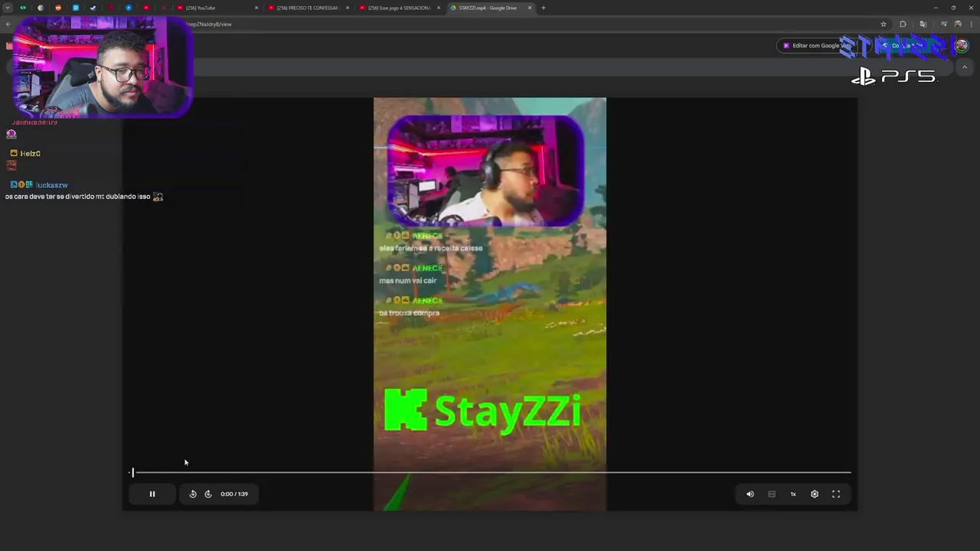The height and width of the screenshot is (551, 980).
Task: Click streamer webcam overlay top-left
Action: 101,67
